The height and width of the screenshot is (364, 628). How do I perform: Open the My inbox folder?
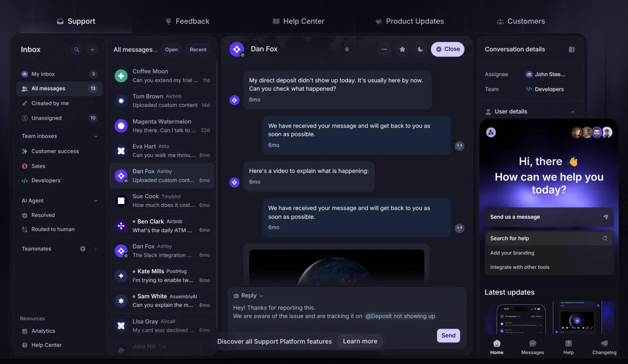tap(60, 74)
